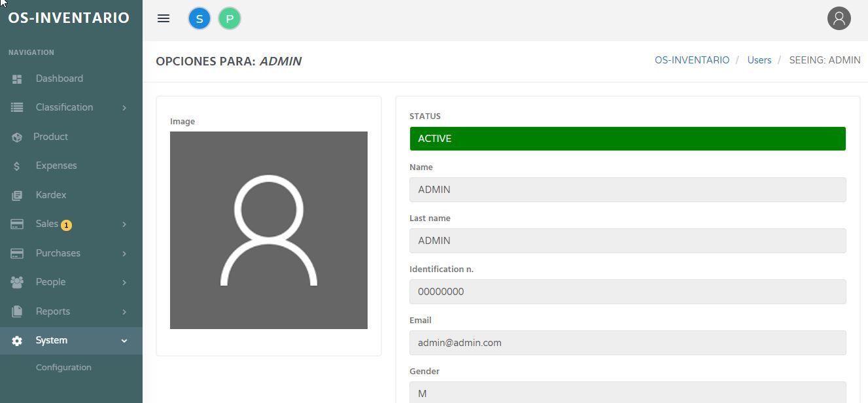Click the Expenses dollar sign icon
The height and width of the screenshot is (403, 868).
pyautogui.click(x=17, y=166)
